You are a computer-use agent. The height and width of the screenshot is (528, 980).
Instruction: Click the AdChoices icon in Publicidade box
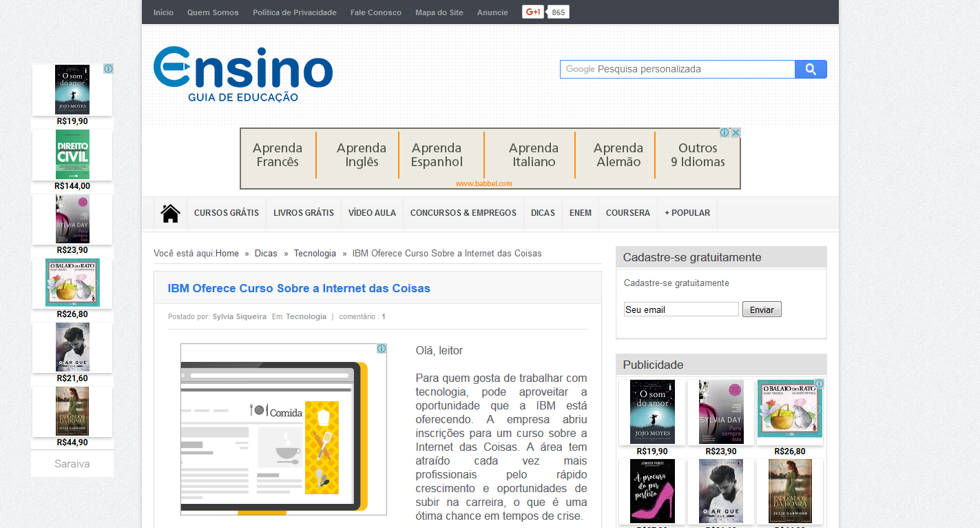(819, 384)
